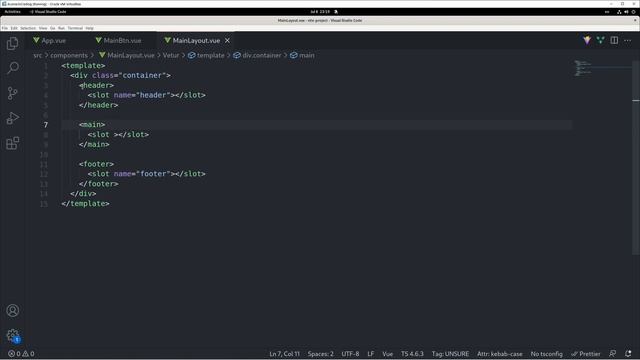Image resolution: width=640 pixels, height=360 pixels.
Task: Click the green Vue component tree icon
Action: click(600, 40)
